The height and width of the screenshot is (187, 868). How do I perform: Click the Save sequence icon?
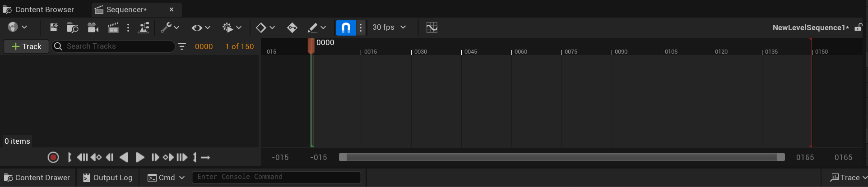[x=54, y=27]
